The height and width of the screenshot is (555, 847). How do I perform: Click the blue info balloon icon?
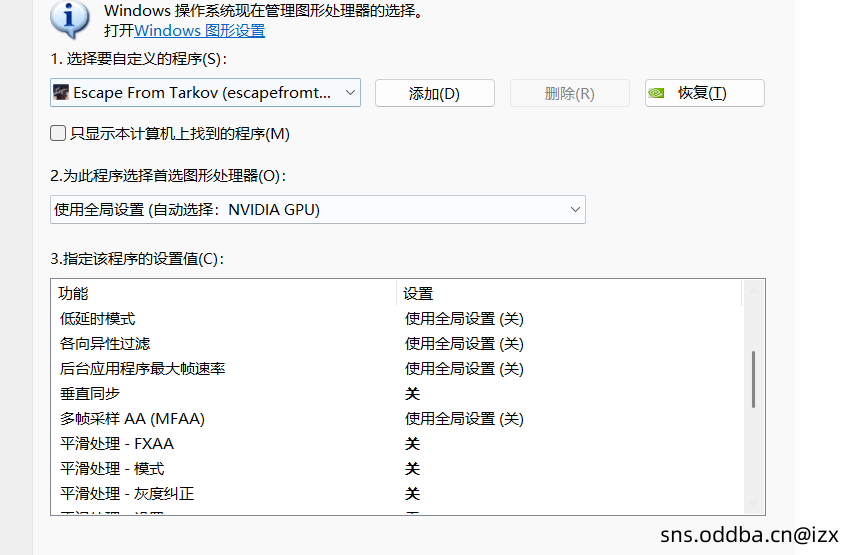70,19
